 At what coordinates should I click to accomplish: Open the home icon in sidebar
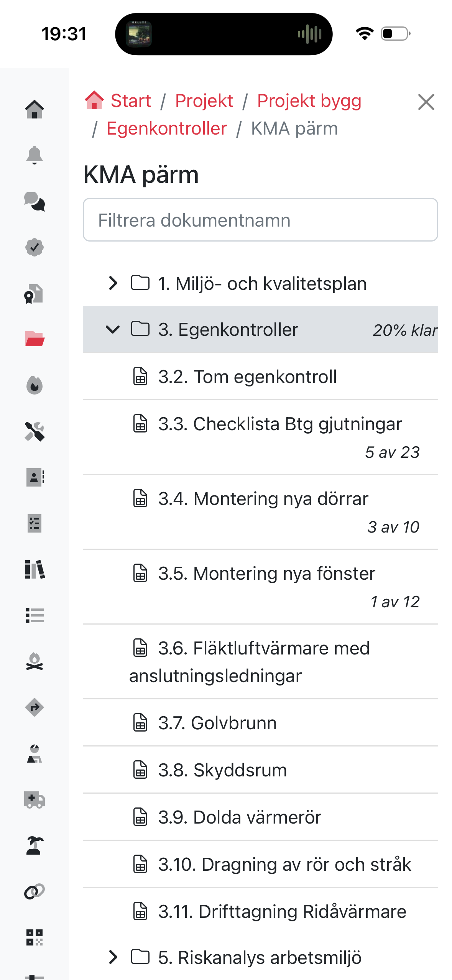[x=35, y=110]
